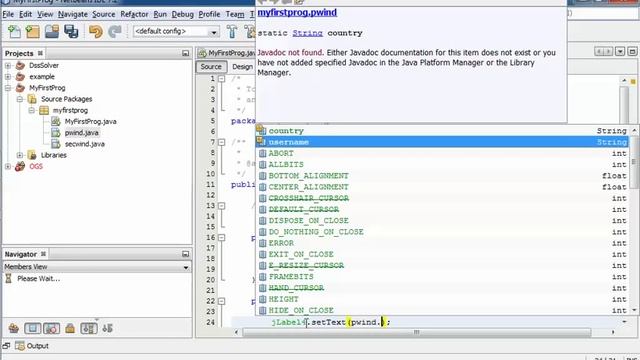The width and height of the screenshot is (640, 360).
Task: Open the Output window tab
Action: pos(32,346)
